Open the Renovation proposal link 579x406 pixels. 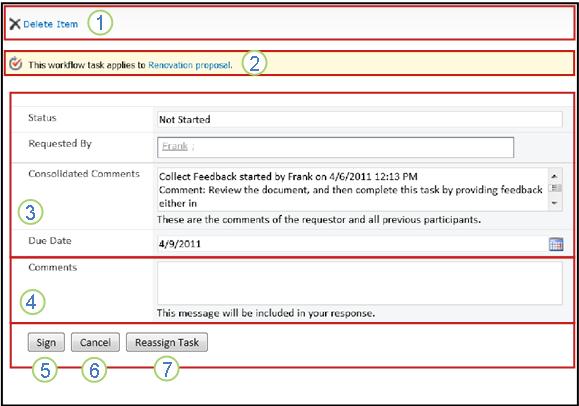(x=190, y=65)
